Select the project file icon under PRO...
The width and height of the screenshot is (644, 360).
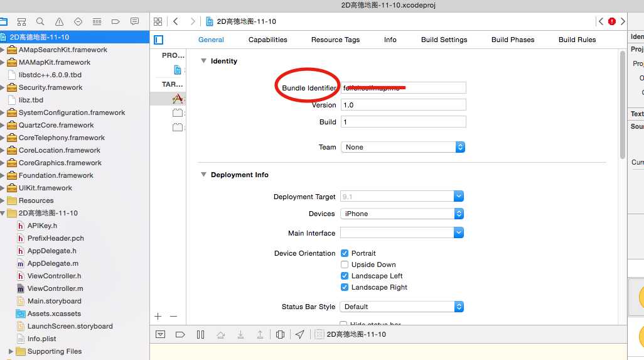177,70
